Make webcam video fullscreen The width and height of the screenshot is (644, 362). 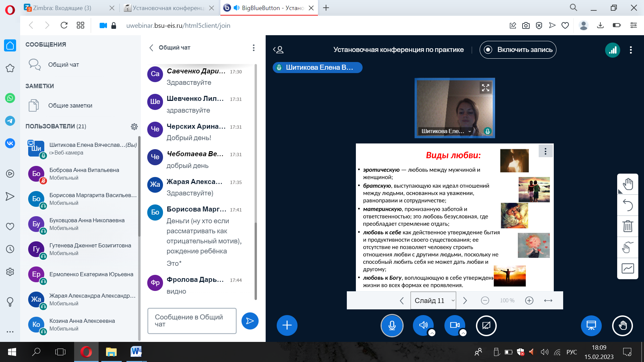[485, 88]
